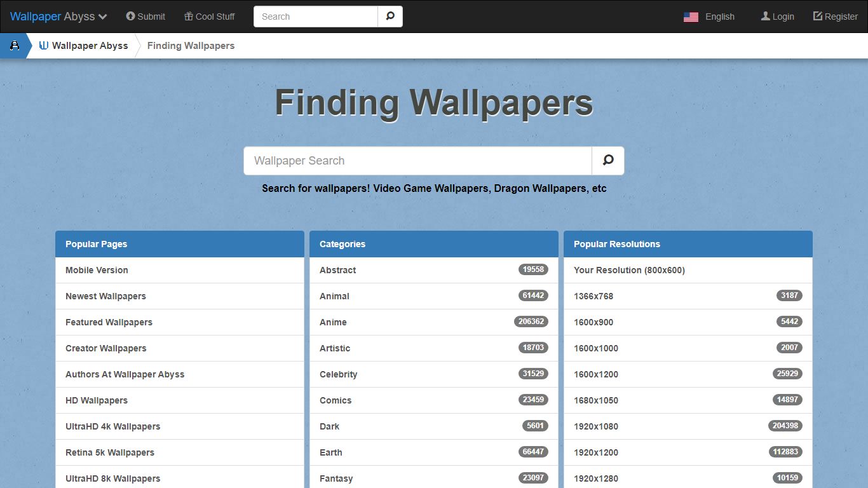
Task: Open the Mobile Version page
Action: [x=180, y=270]
